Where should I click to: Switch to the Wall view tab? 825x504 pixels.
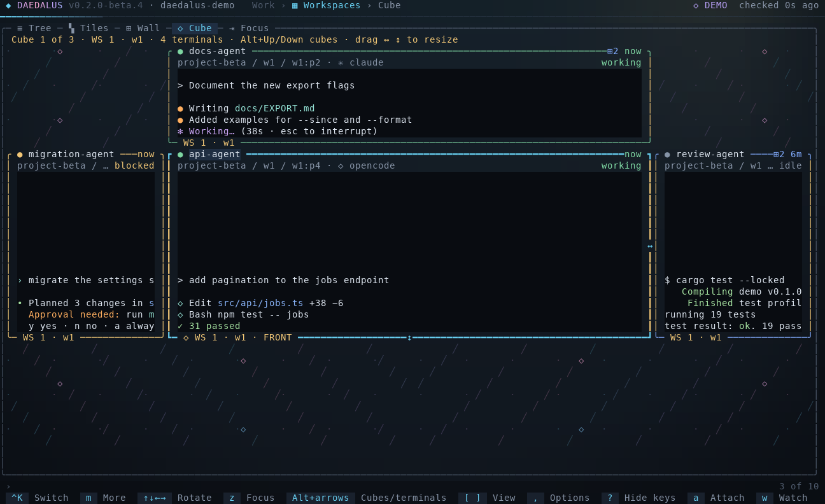143,28
